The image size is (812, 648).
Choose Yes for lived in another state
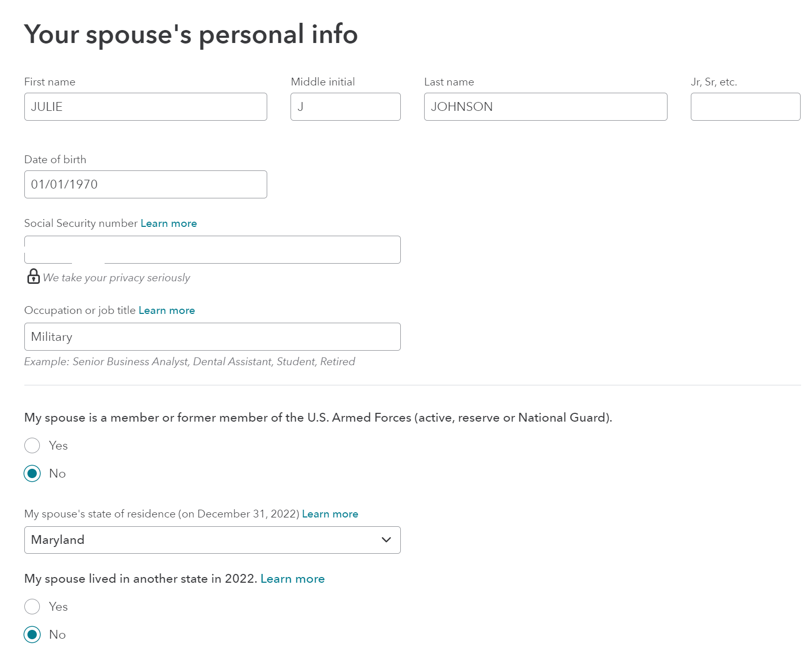[32, 607]
